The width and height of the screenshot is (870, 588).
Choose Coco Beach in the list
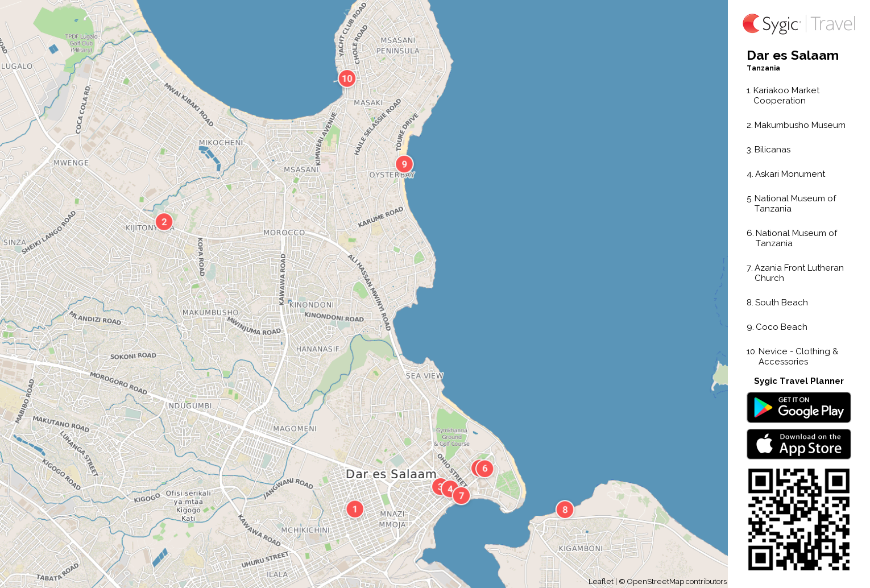777,327
